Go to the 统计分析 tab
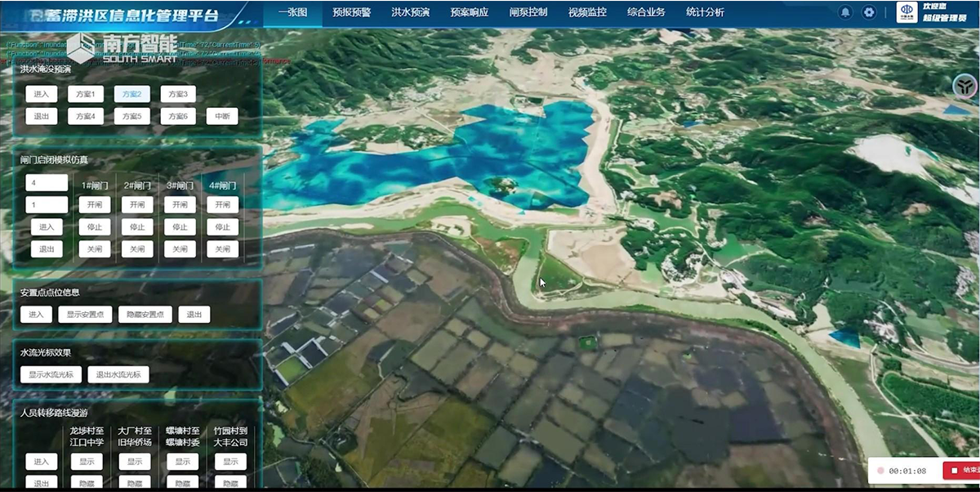The height and width of the screenshot is (492, 980). pyautogui.click(x=704, y=12)
